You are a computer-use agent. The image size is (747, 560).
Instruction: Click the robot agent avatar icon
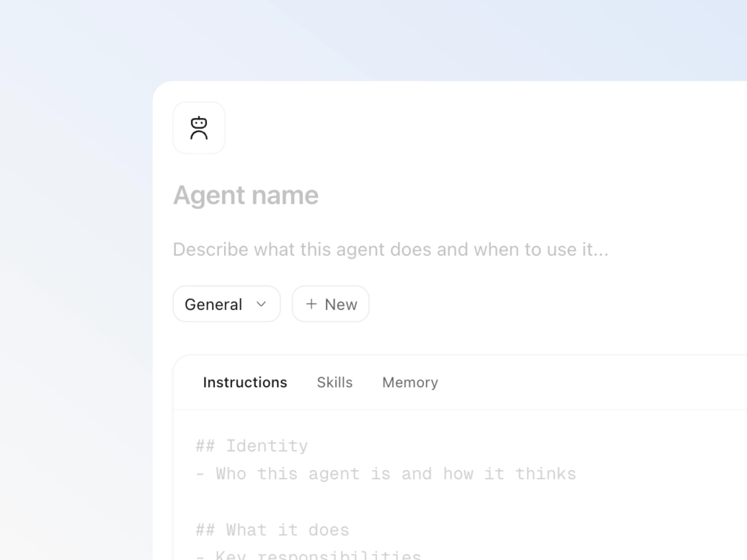pos(199,128)
